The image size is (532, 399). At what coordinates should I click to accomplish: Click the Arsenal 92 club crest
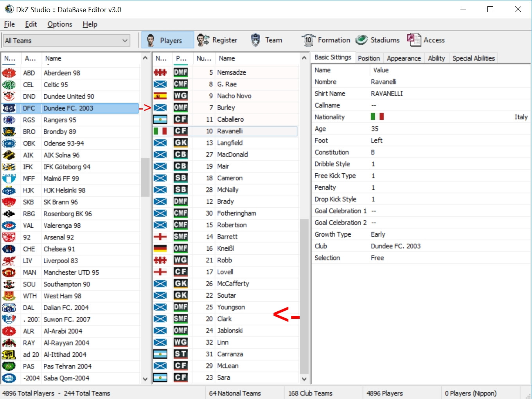9,237
